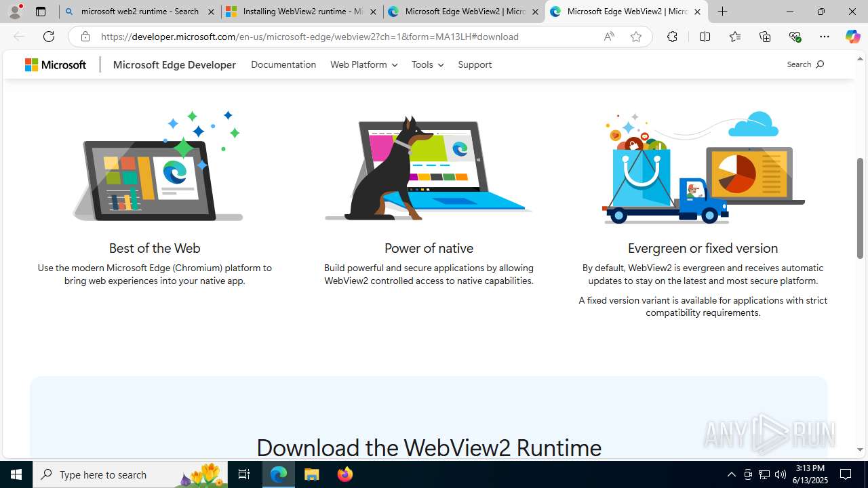Show hidden system tray icons chevron

click(x=732, y=474)
